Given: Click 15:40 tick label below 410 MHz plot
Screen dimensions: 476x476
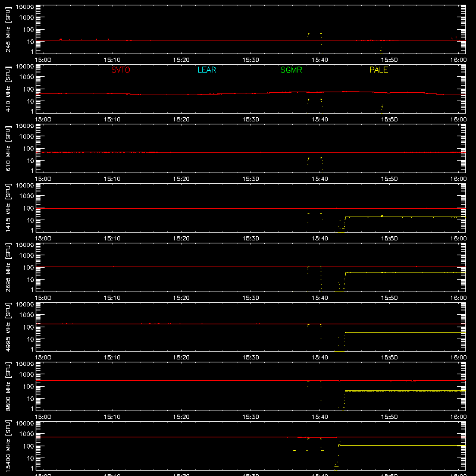Looking at the screenshot, I should pos(320,120).
